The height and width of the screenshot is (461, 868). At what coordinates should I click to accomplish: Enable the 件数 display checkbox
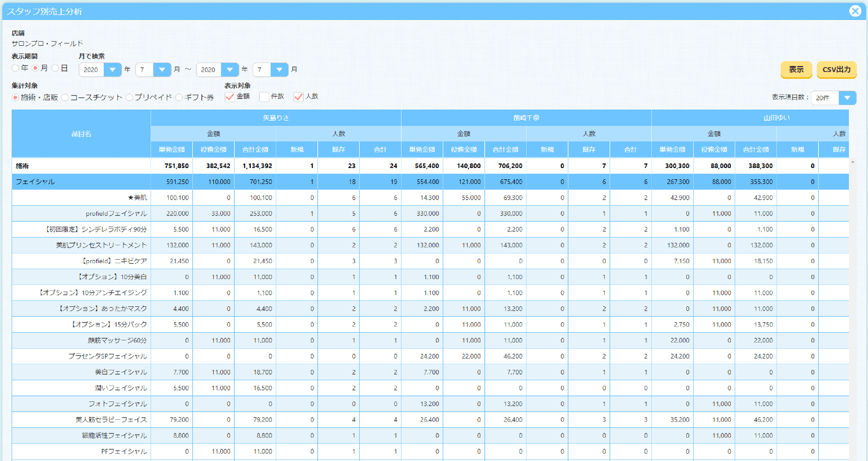tap(264, 97)
